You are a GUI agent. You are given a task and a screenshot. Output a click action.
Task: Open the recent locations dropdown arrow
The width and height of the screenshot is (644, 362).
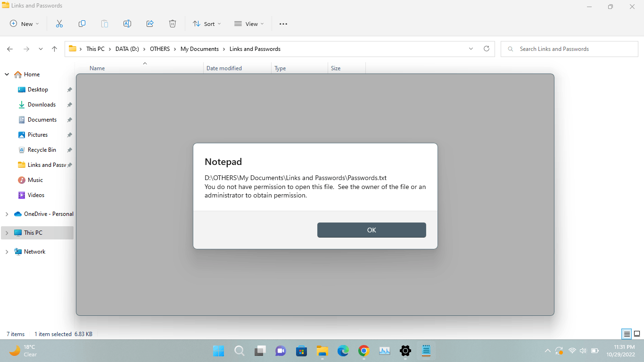click(41, 49)
